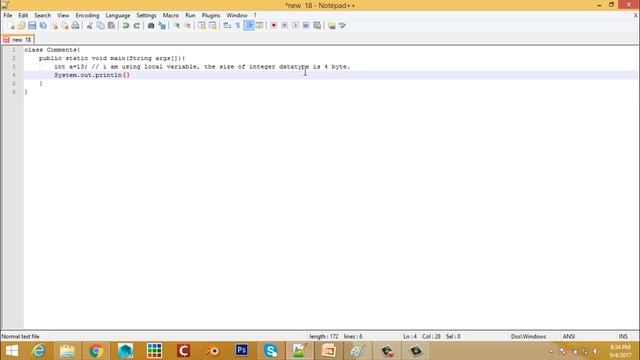Open the Encoding menu
The image size is (640, 360).
coord(87,15)
